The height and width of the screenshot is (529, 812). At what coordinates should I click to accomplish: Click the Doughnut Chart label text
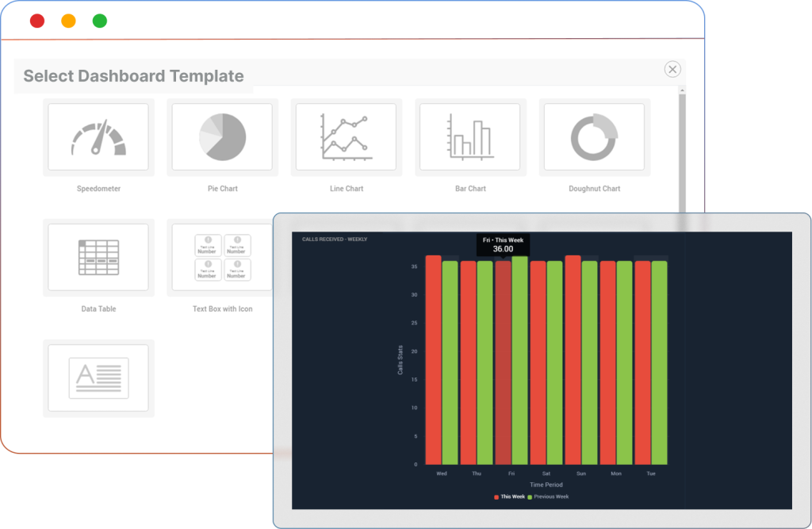tap(594, 189)
